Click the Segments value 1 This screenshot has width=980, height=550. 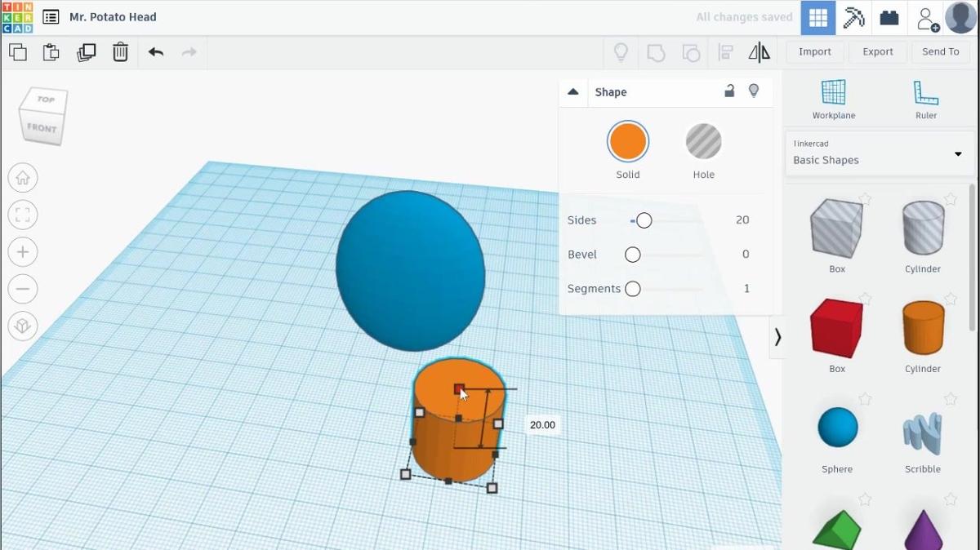point(746,289)
